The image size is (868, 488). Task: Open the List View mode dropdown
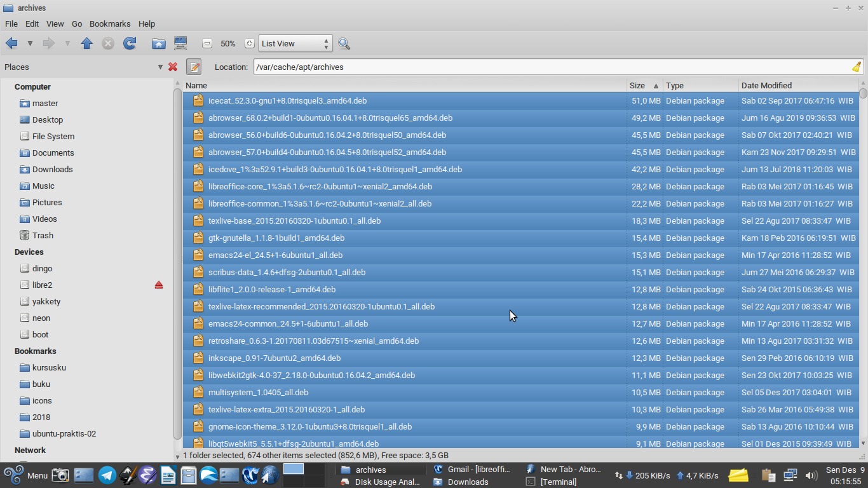pyautogui.click(x=294, y=43)
